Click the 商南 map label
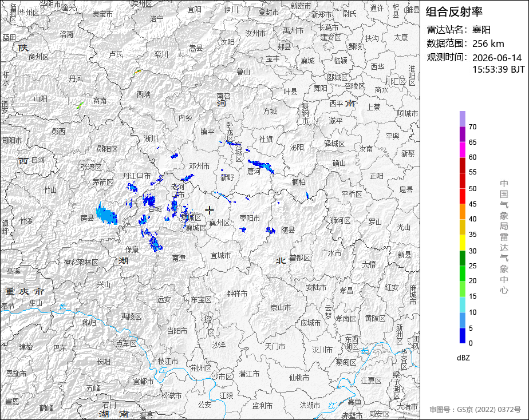 coord(100,101)
